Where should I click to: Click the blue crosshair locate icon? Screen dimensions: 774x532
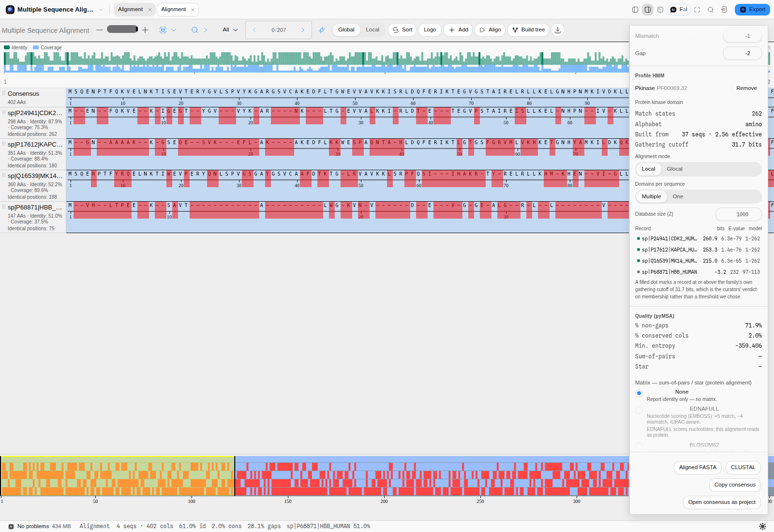click(x=322, y=30)
